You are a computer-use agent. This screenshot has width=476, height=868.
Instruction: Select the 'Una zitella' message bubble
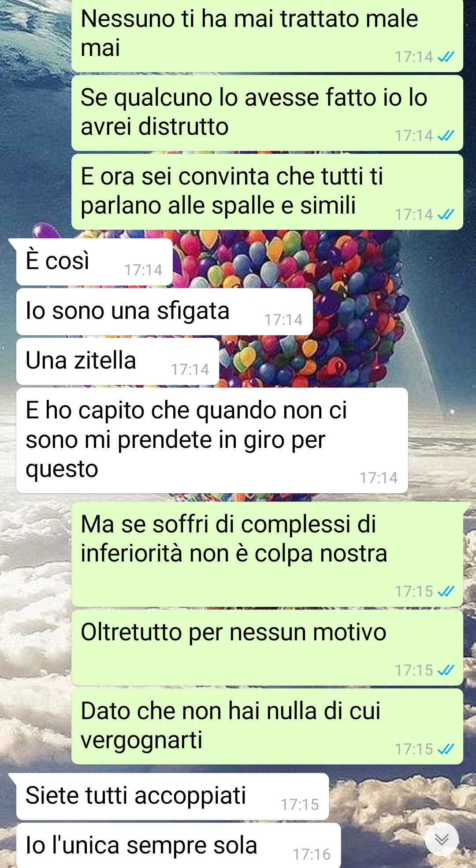118,362
